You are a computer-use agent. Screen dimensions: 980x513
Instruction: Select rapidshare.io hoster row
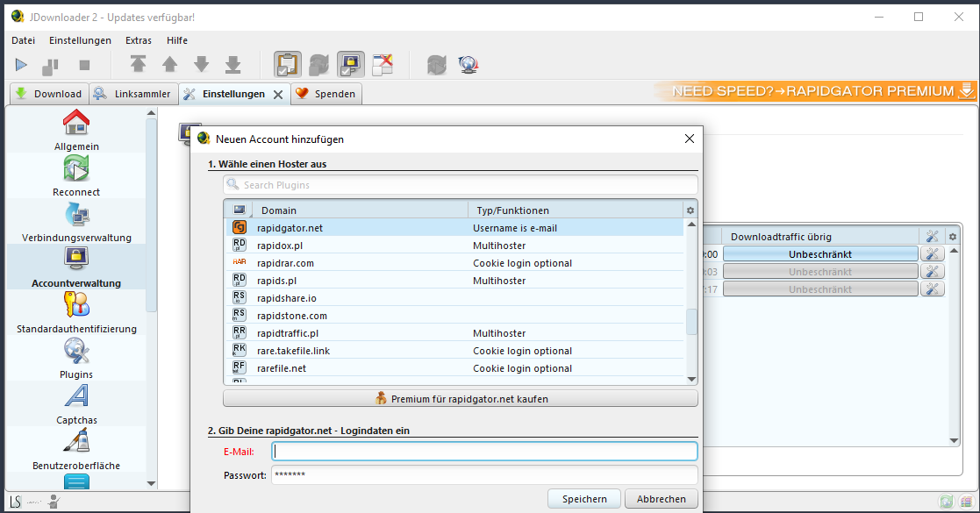click(454, 297)
